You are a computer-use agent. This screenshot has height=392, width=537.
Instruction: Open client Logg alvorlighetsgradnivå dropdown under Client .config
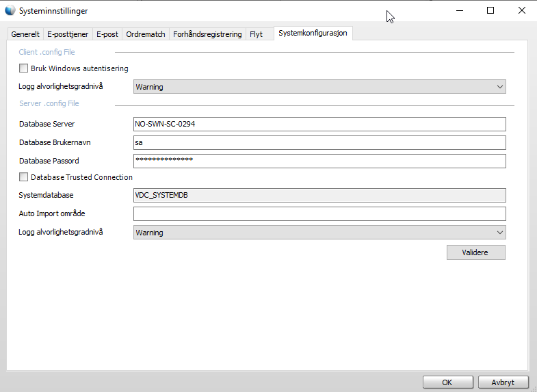click(x=319, y=87)
